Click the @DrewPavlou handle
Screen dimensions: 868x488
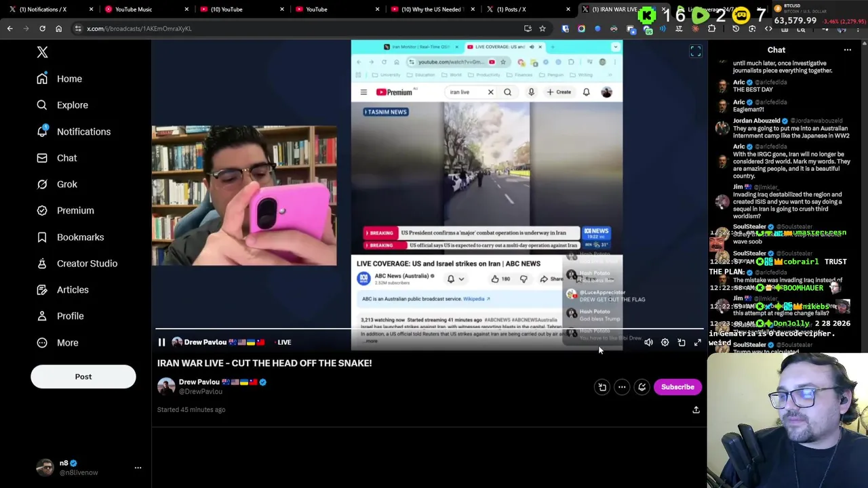coord(201,392)
